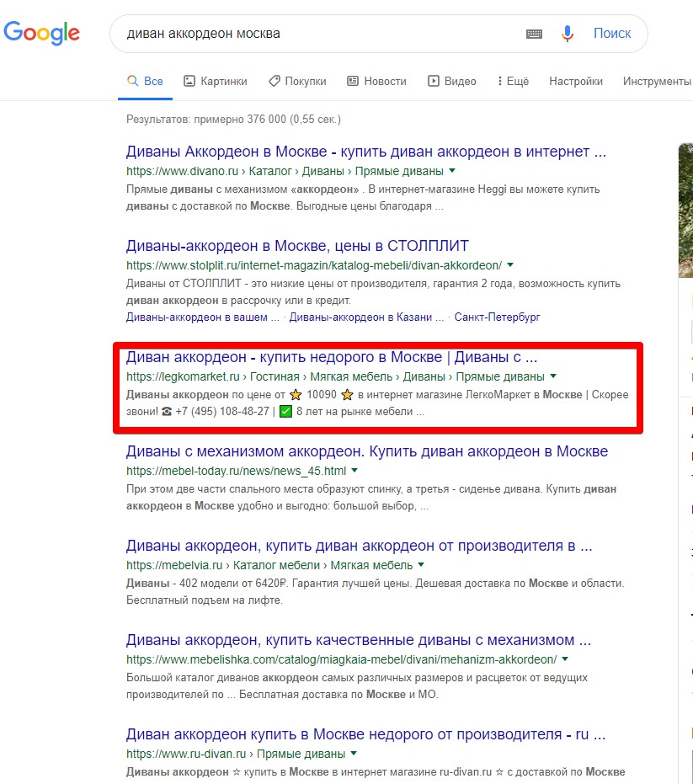Click the newspaper icon beside Новости
The image size is (693, 784).
[x=353, y=81]
